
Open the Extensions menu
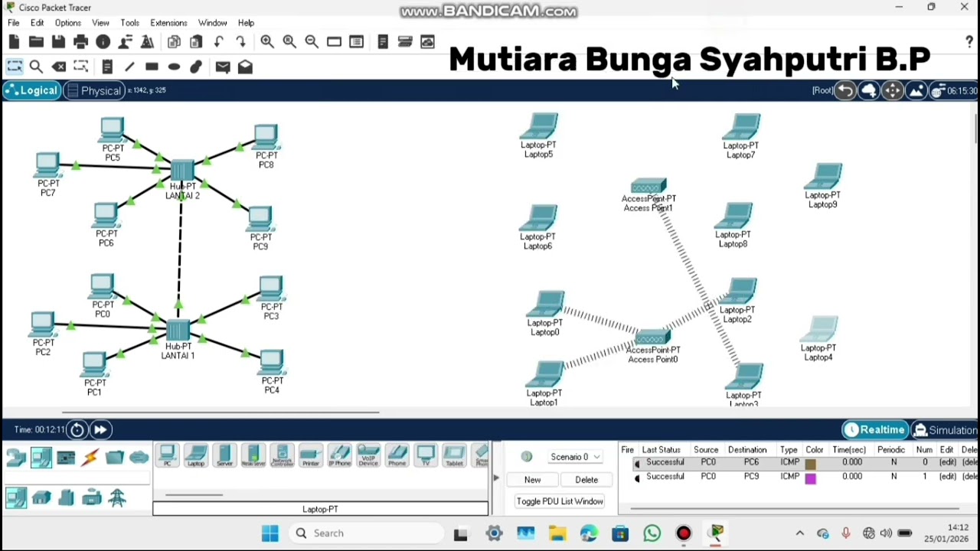click(168, 23)
